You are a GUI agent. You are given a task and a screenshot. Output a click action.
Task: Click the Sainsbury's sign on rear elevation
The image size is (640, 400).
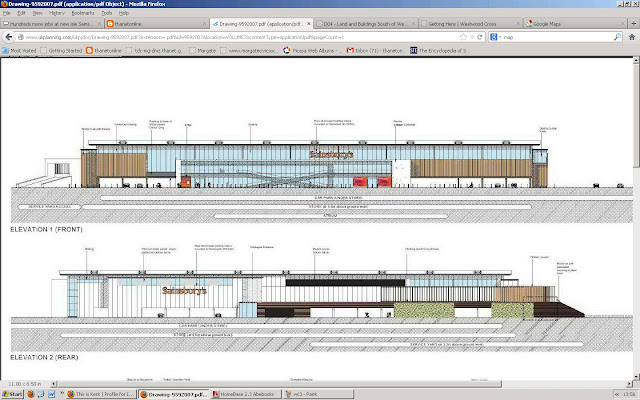point(184,291)
